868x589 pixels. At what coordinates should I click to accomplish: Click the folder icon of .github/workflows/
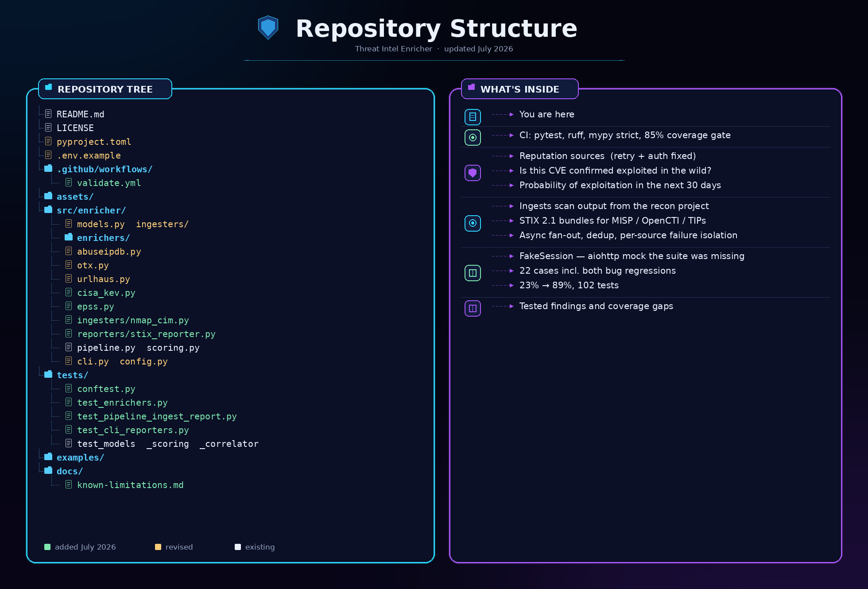click(48, 168)
